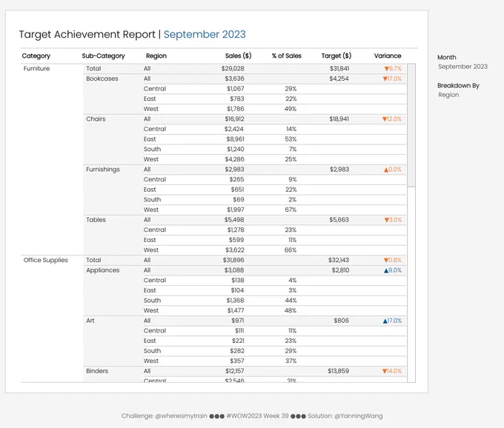Click Tables Central sales $1,278
This screenshot has height=428, width=504.
236,230
